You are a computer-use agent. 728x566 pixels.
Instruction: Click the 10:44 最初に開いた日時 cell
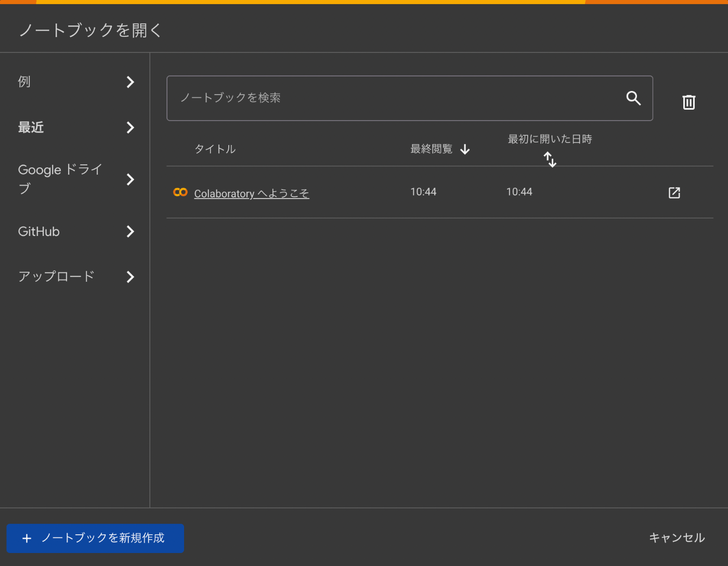point(519,192)
